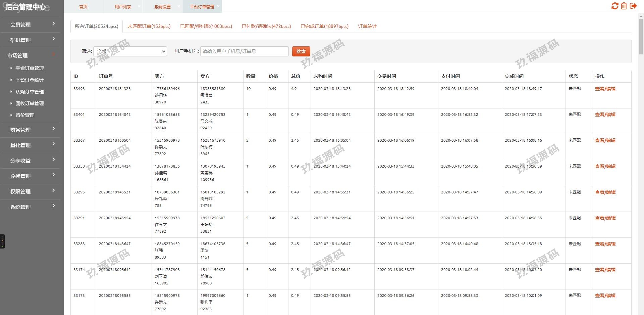Open the 筛选 filter dropdown showing 全部

[x=130, y=51]
